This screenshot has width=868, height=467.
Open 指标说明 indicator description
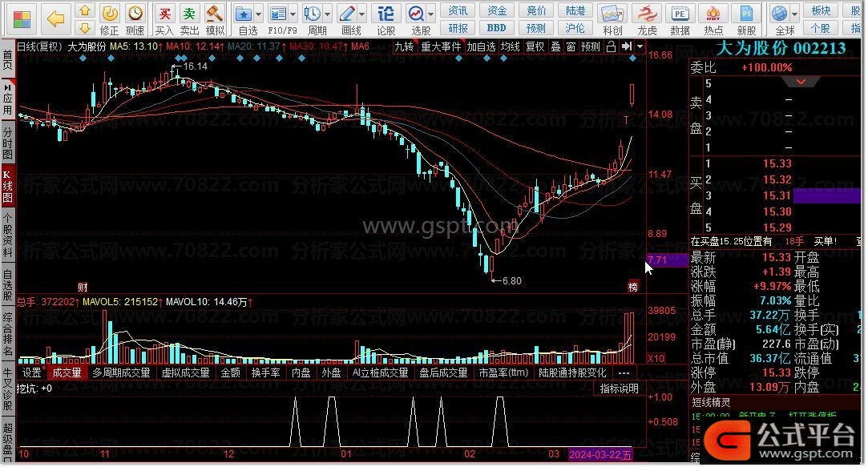(619, 388)
